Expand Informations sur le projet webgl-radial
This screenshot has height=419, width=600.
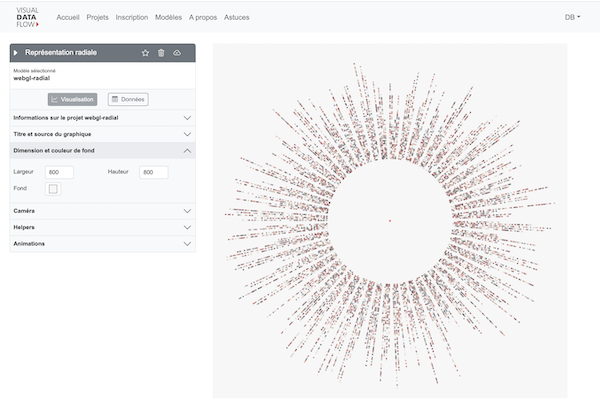[x=102, y=117]
